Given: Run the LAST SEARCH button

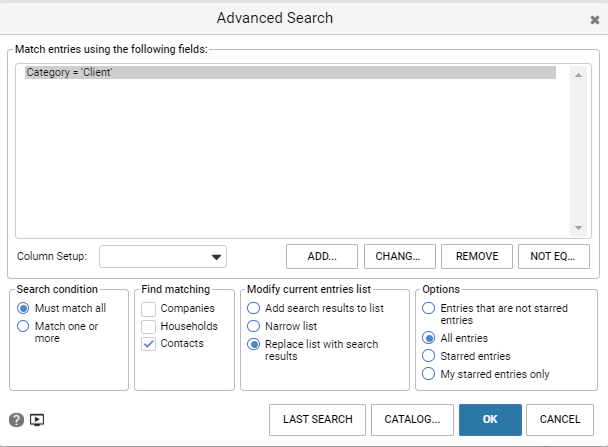Looking at the screenshot, I should pyautogui.click(x=318, y=420).
